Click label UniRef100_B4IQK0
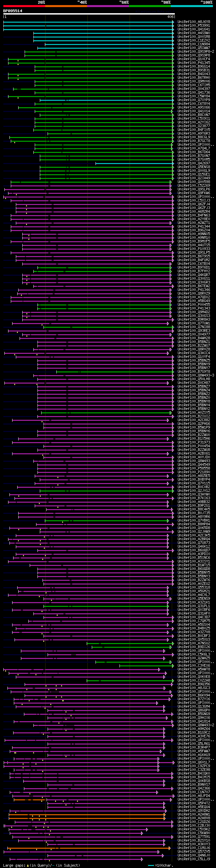 click(194, 774)
